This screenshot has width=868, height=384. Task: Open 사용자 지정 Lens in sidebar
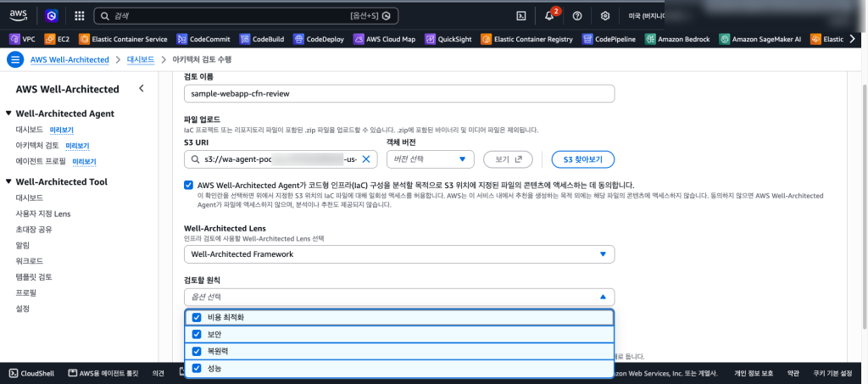click(x=43, y=214)
